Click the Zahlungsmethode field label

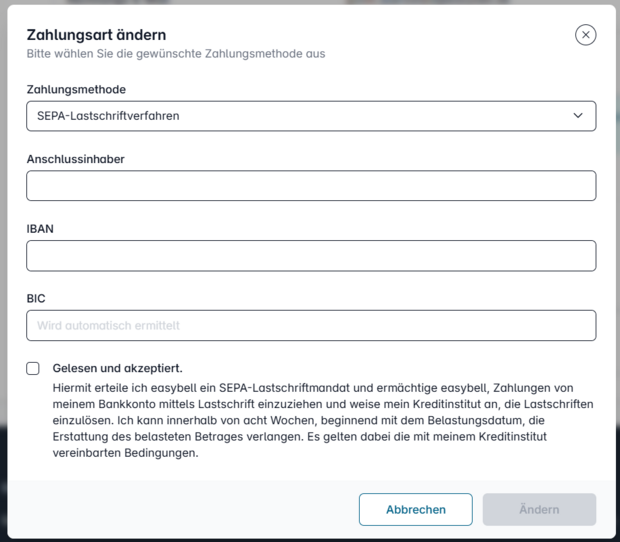click(x=76, y=90)
